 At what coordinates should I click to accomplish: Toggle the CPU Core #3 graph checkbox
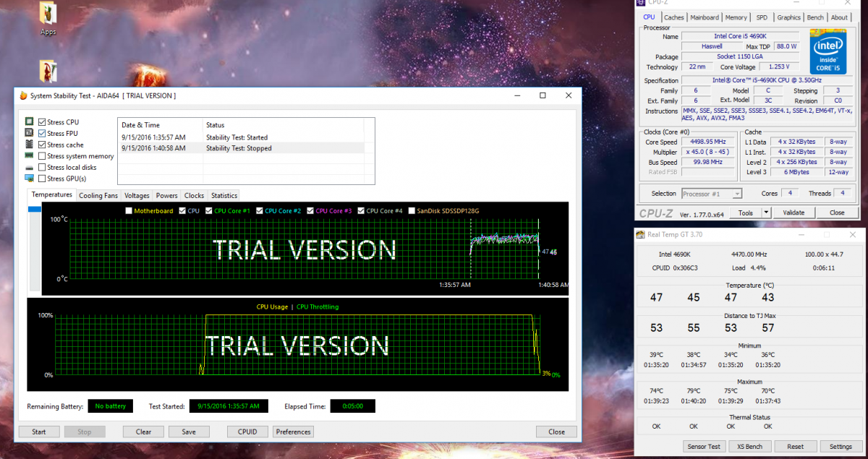pos(310,211)
